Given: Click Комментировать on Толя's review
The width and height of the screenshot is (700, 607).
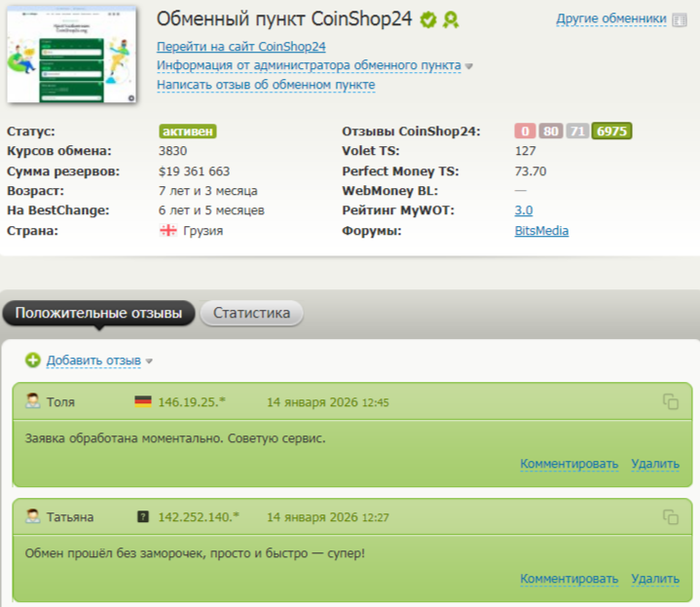Looking at the screenshot, I should pos(569,464).
